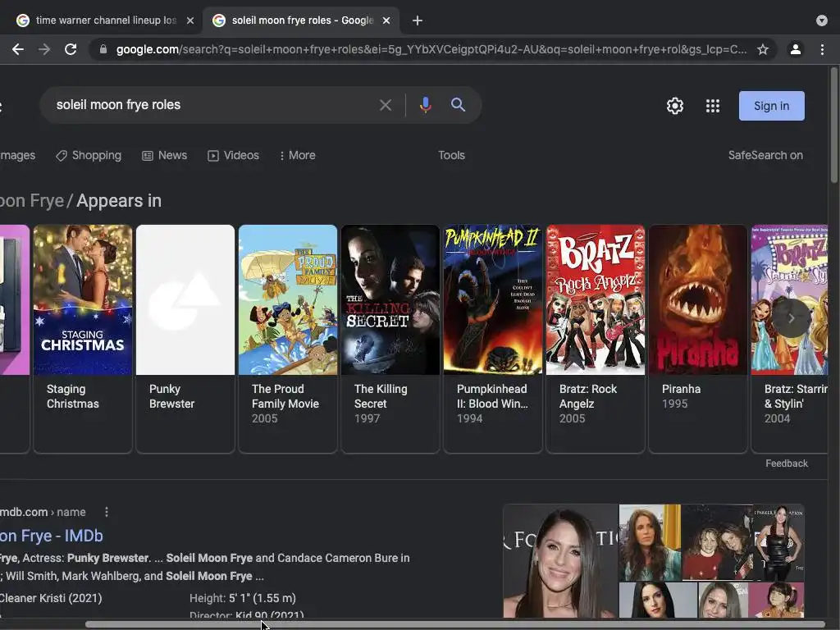Viewport: 840px width, 630px height.
Task: Open the Chrome profile icon
Action: point(796,49)
